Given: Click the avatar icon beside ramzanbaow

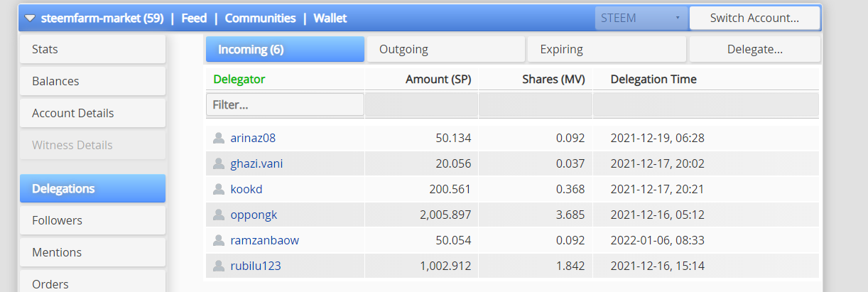Looking at the screenshot, I should point(219,240).
